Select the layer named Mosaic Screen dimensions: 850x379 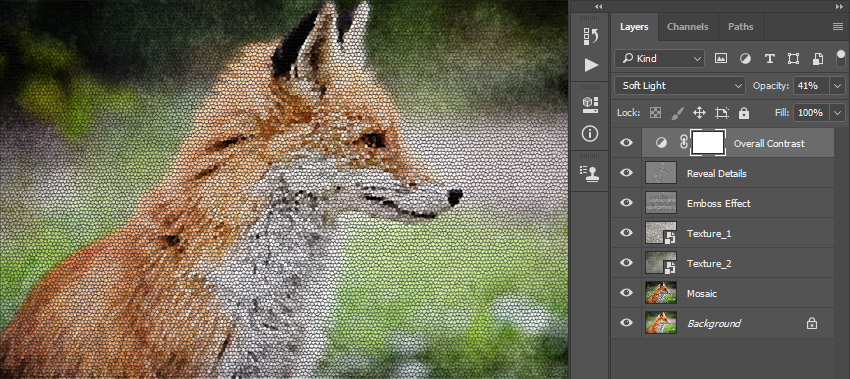click(x=701, y=293)
